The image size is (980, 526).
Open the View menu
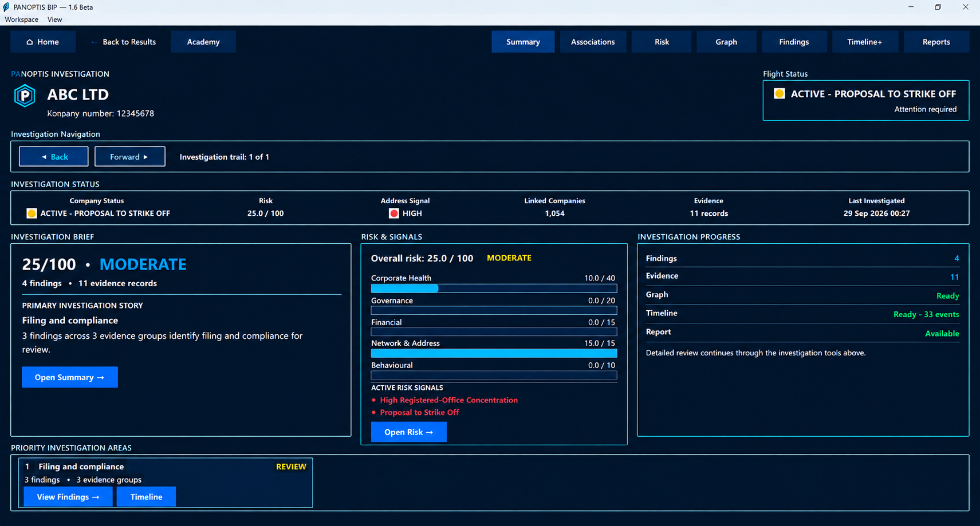point(55,19)
